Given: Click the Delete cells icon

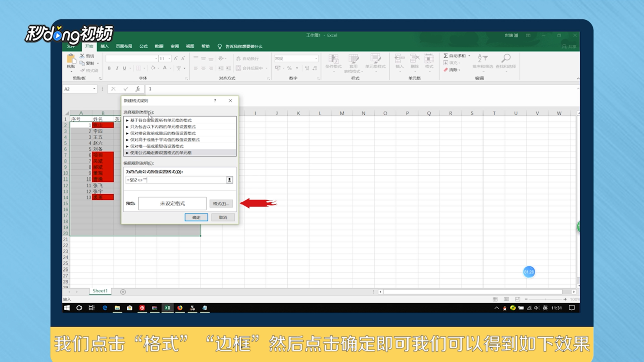Looking at the screenshot, I should tap(415, 58).
